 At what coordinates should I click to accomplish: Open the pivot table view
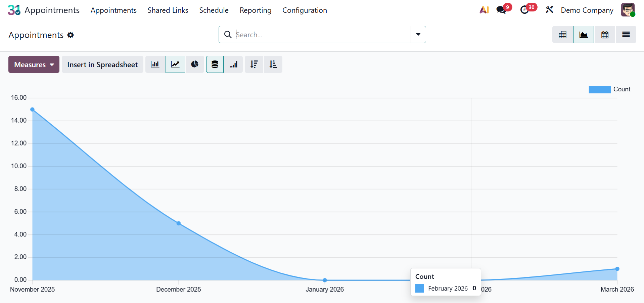coord(562,35)
